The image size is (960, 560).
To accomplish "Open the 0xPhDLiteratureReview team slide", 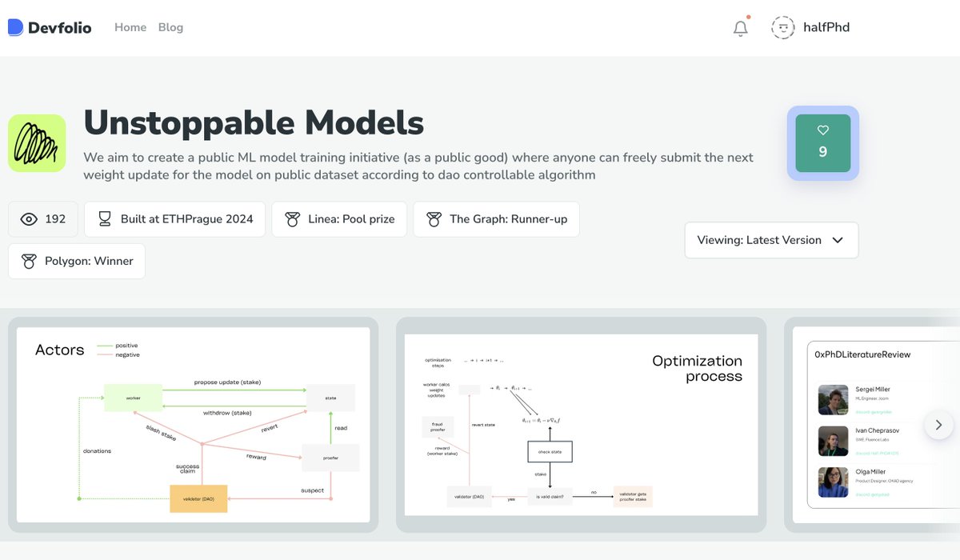I will 872,425.
